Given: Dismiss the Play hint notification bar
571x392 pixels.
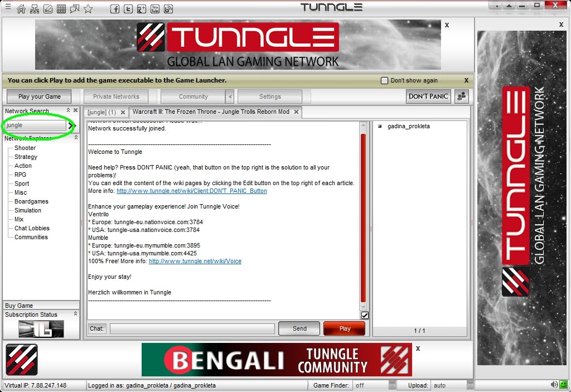Looking at the screenshot, I should point(467,80).
